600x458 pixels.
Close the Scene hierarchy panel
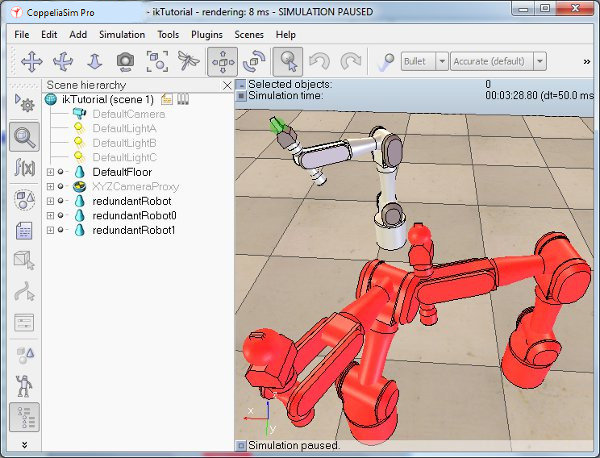227,85
